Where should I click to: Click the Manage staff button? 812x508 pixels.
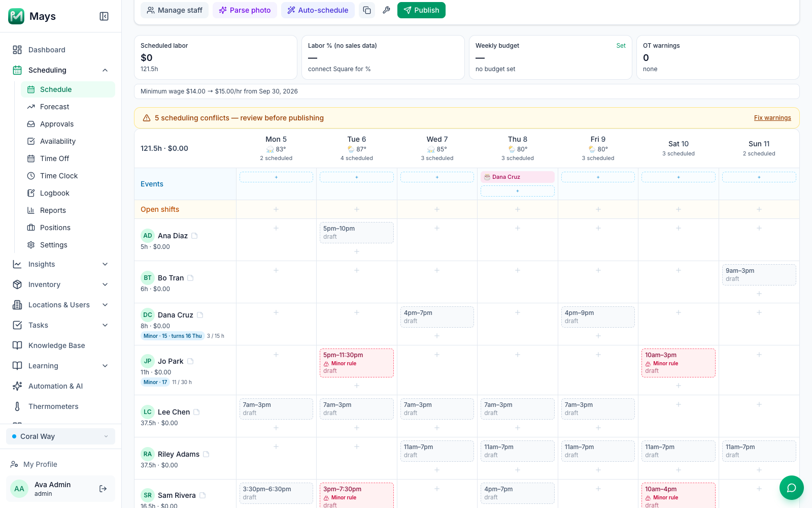[x=175, y=10]
